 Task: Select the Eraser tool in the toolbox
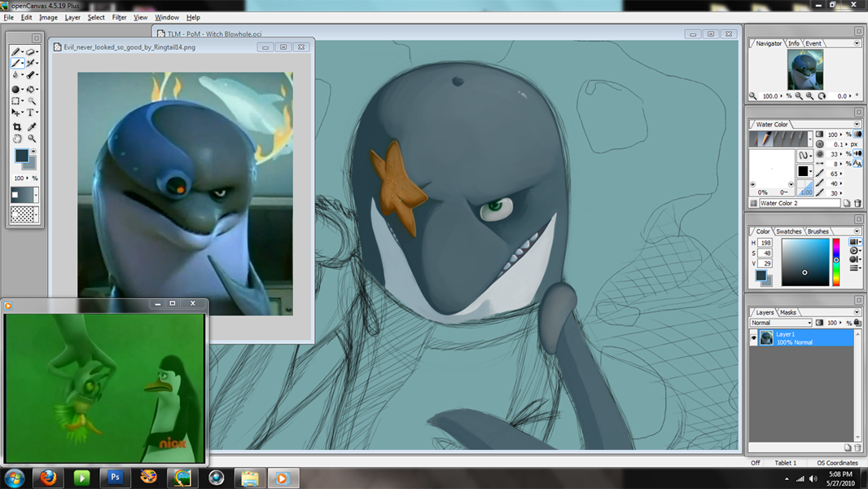click(30, 51)
